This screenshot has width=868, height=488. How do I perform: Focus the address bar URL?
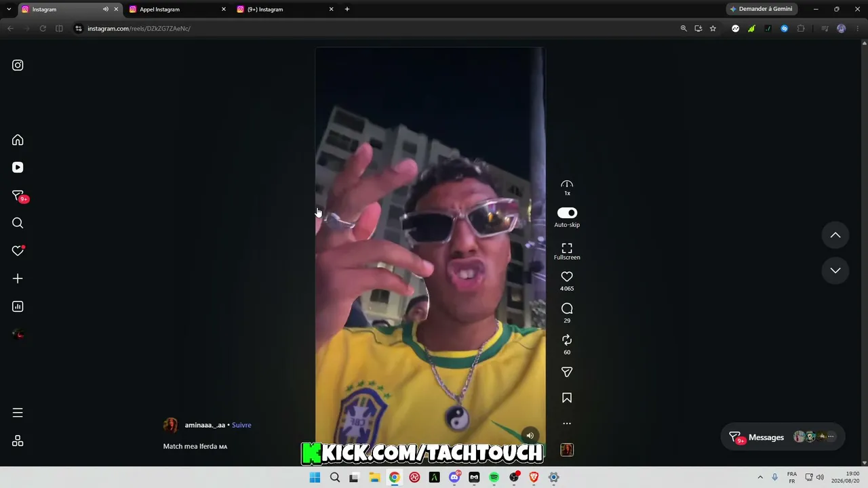[139, 28]
